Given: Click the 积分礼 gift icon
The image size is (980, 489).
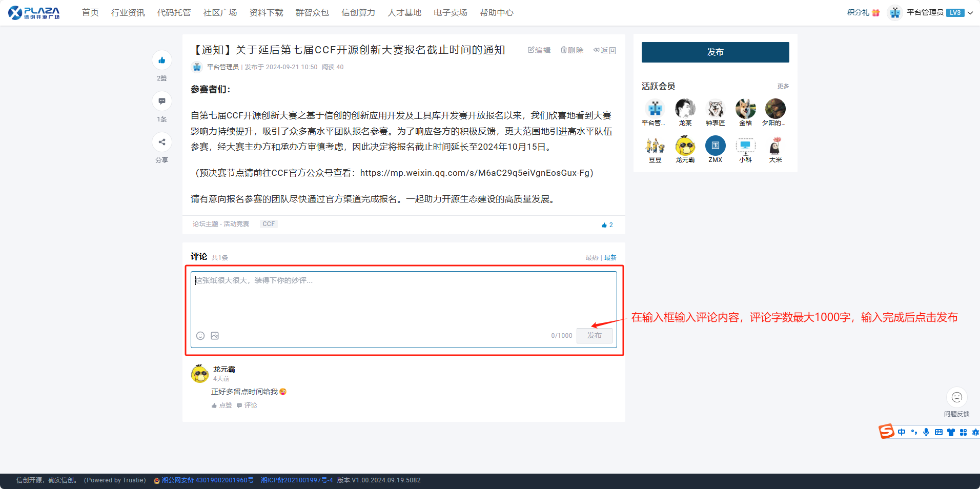Looking at the screenshot, I should point(876,13).
